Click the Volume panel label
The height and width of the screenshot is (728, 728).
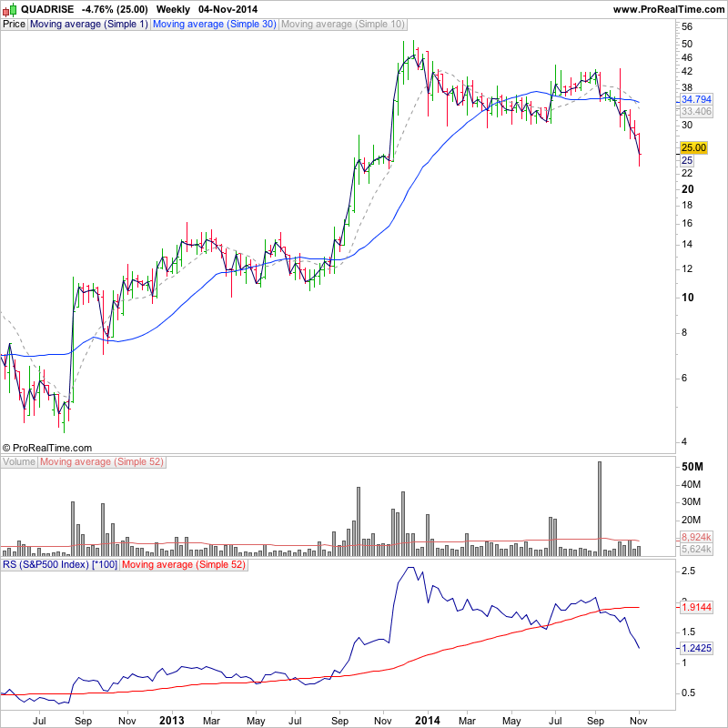(x=19, y=462)
